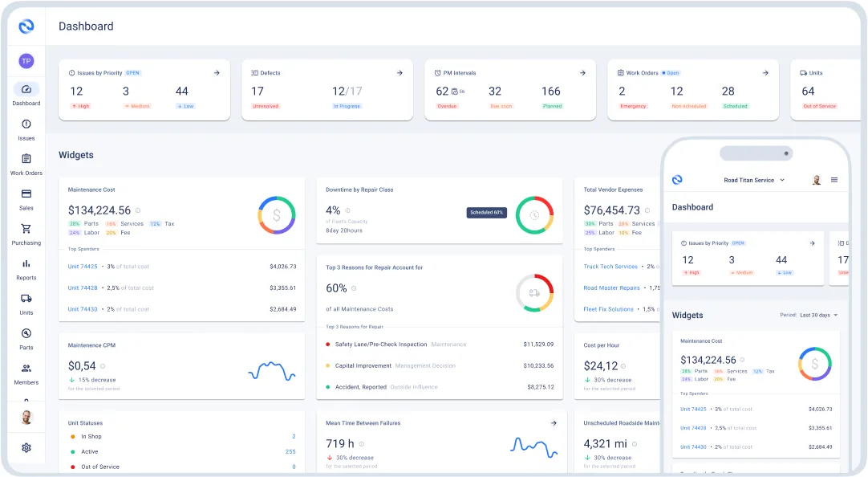Open Unit 74425 link in main widget
The image size is (868, 477).
coord(83,267)
